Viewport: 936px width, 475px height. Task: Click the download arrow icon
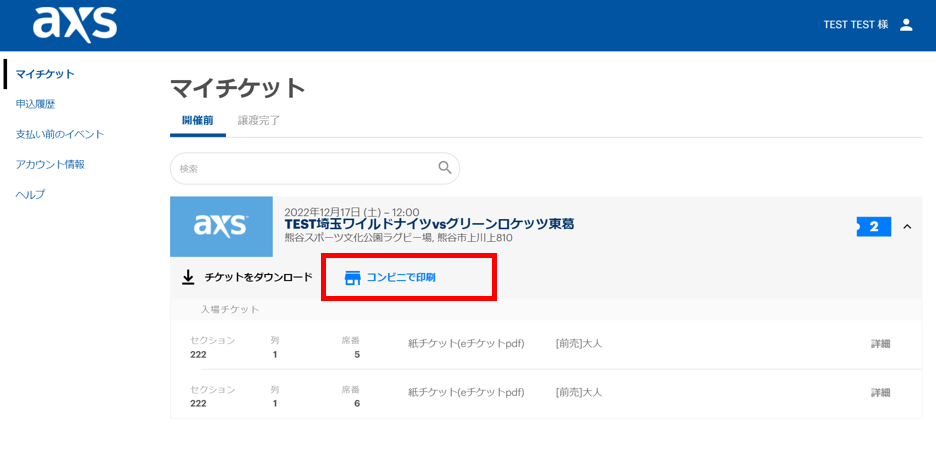click(187, 277)
